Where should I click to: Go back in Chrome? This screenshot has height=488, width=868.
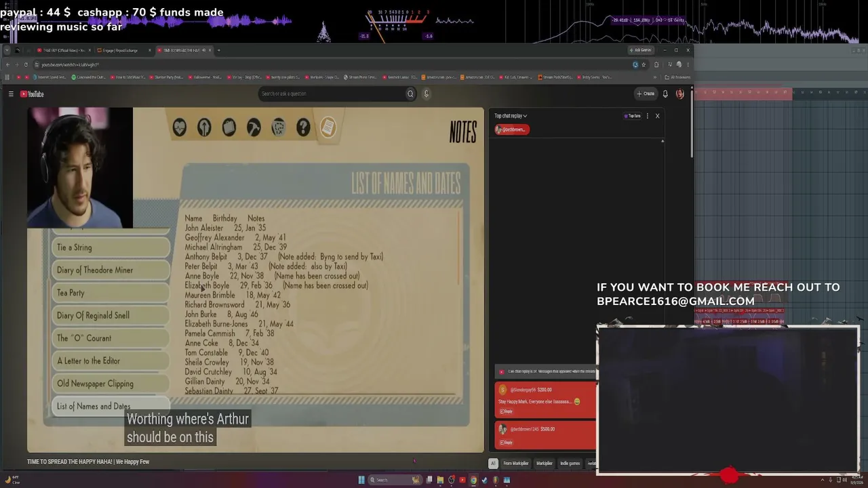tap(7, 64)
